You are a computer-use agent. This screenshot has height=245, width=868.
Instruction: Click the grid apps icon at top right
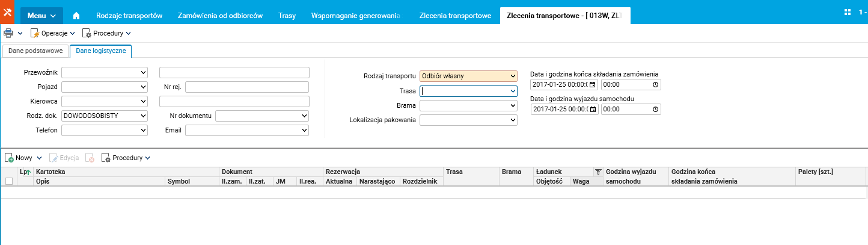point(848,11)
